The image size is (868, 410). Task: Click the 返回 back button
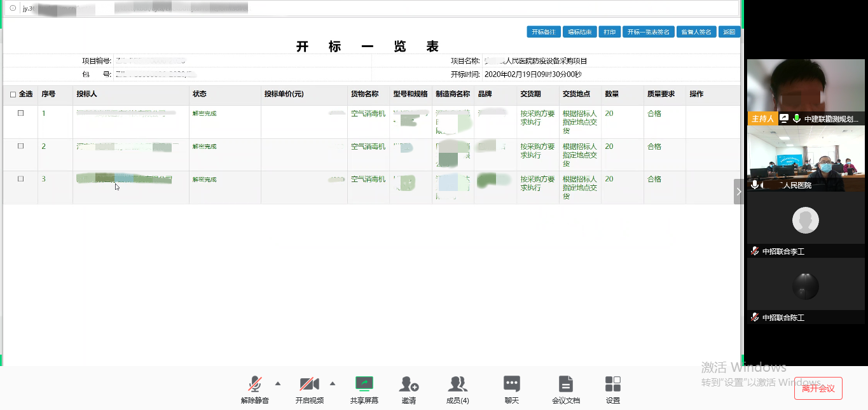tap(729, 32)
